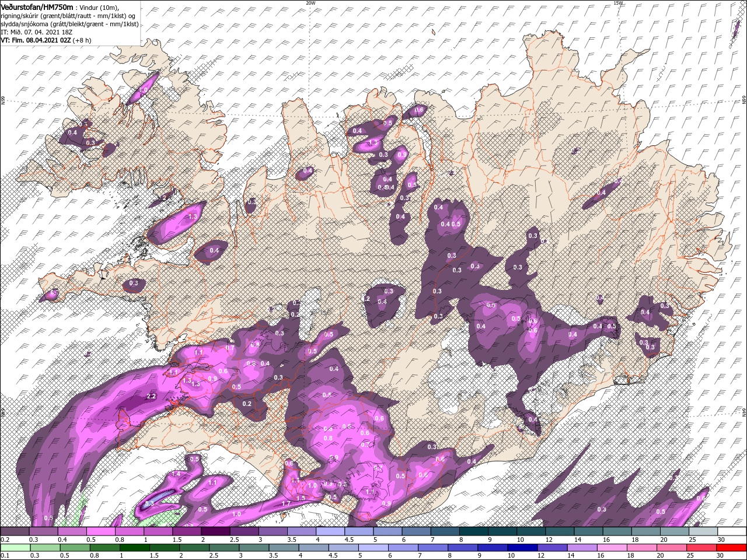Click the 'VT: Fim. 08.04.2021 02Z' valid time
Image resolution: width=747 pixels, height=560 pixels.
click(36, 41)
